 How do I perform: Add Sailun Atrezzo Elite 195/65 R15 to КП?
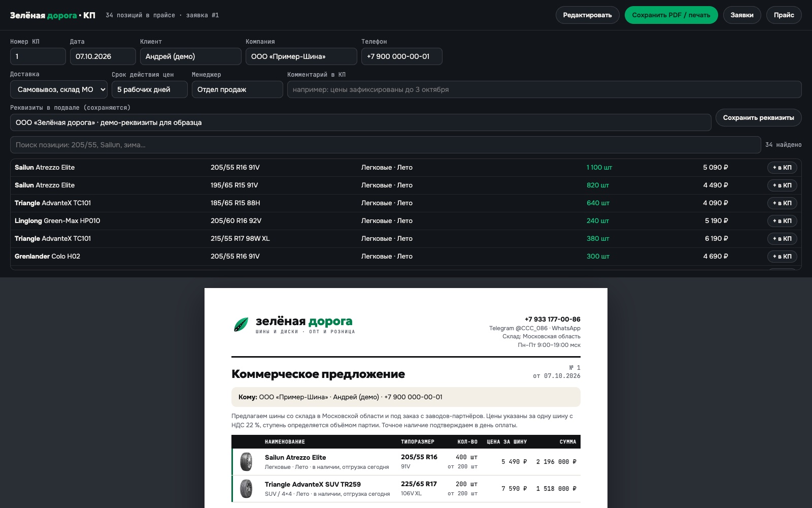coord(782,185)
